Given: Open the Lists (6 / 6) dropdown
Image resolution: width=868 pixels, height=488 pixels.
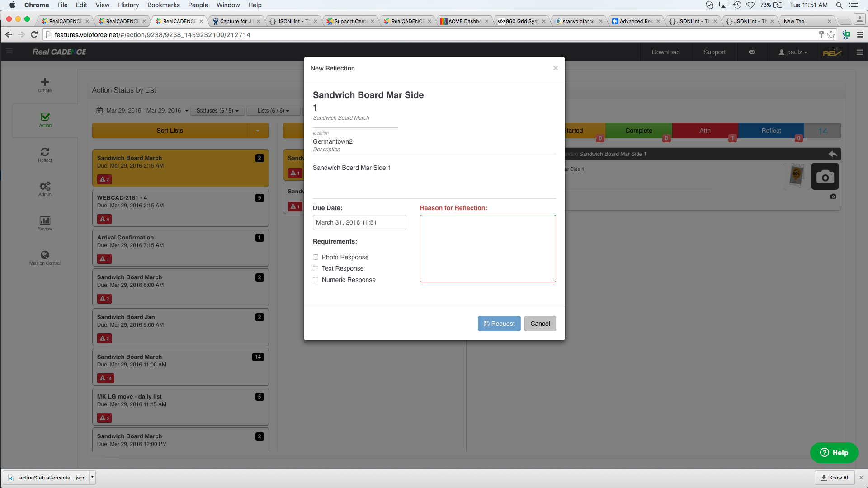Looking at the screenshot, I should (x=273, y=111).
